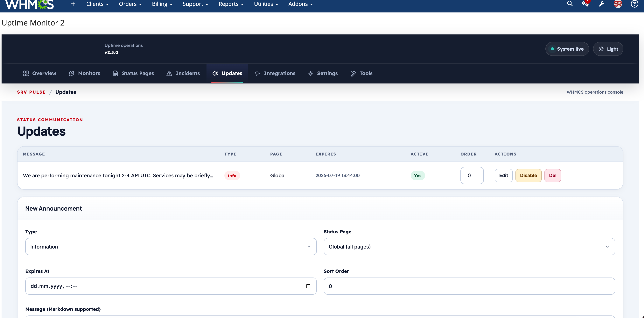Image resolution: width=644 pixels, height=318 pixels.
Task: Open the setup gears icon
Action: coord(585,4)
